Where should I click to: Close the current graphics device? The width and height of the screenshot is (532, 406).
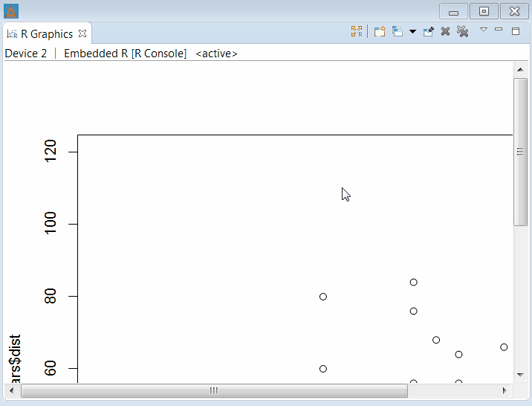coord(446,31)
